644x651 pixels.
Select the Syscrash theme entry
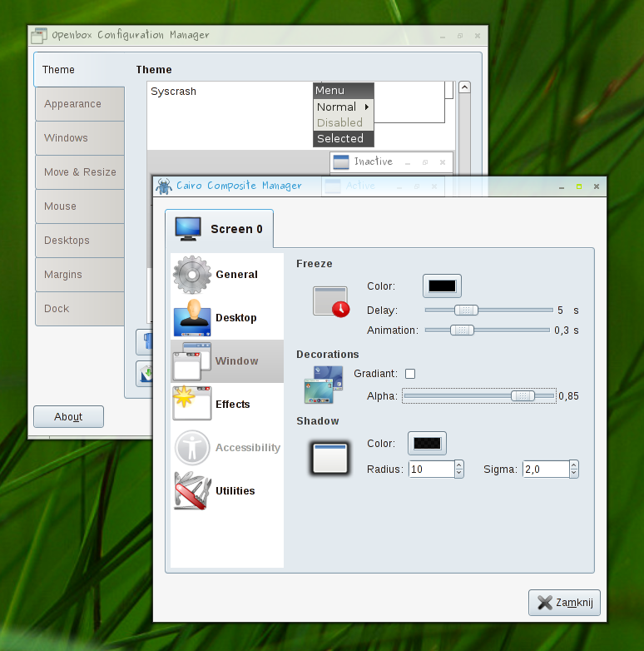pos(173,92)
